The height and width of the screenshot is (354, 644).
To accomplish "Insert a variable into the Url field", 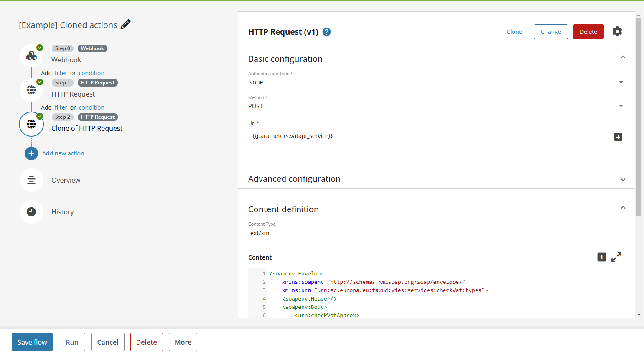I will tap(618, 137).
